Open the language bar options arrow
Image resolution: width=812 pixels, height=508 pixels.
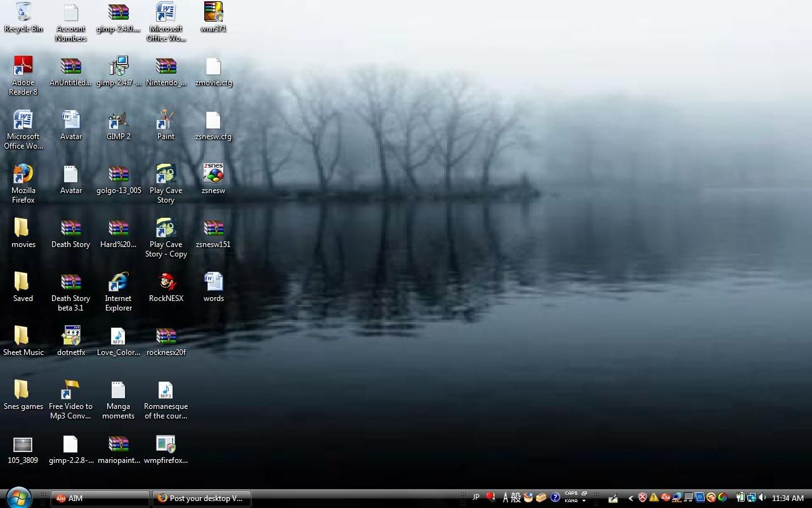[584, 501]
